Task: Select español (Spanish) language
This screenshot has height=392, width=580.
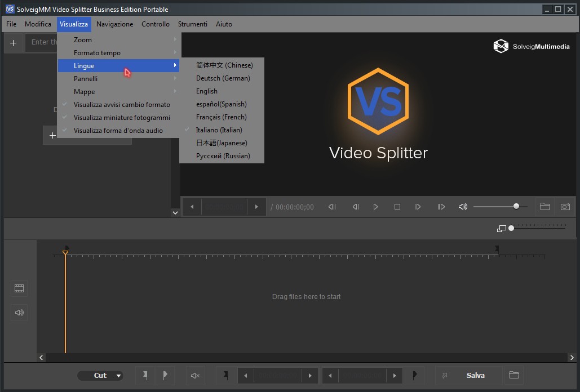Action: tap(222, 104)
